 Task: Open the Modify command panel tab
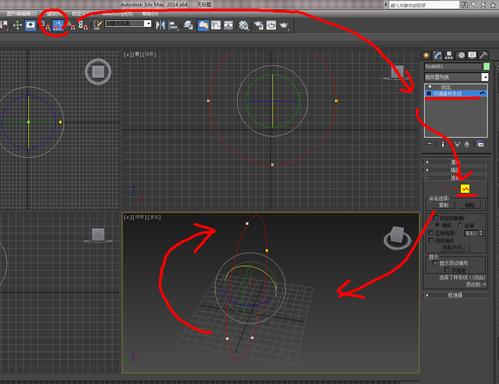(437, 55)
